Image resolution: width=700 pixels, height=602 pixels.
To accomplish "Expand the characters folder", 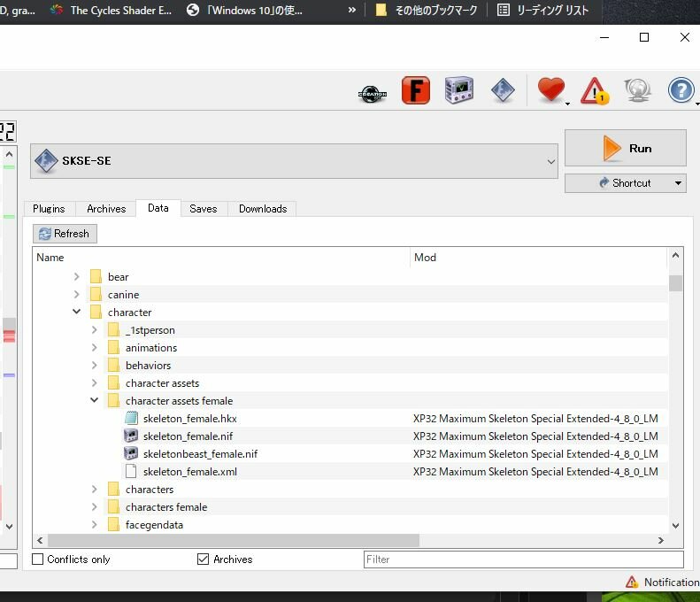I will [94, 489].
